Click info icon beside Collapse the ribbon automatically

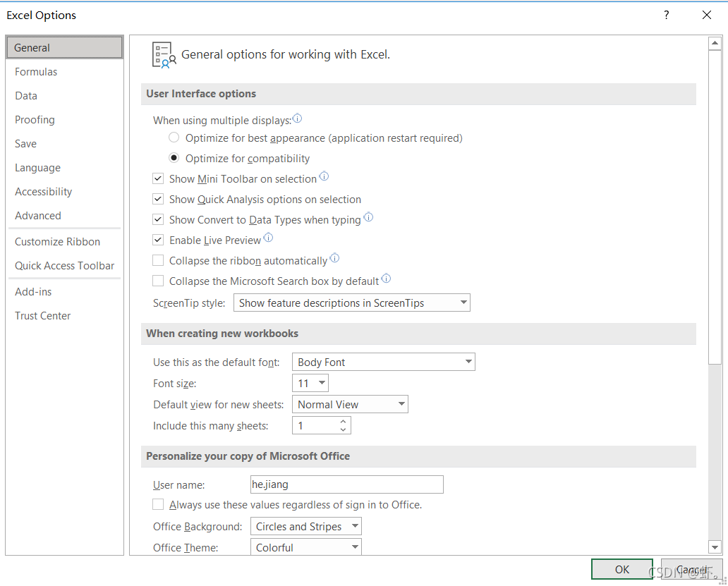334,259
